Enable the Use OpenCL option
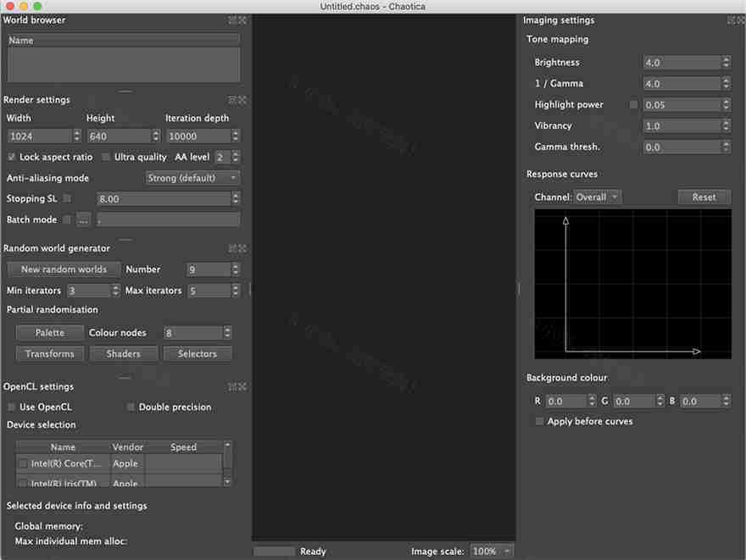The height and width of the screenshot is (560, 746). coord(10,407)
